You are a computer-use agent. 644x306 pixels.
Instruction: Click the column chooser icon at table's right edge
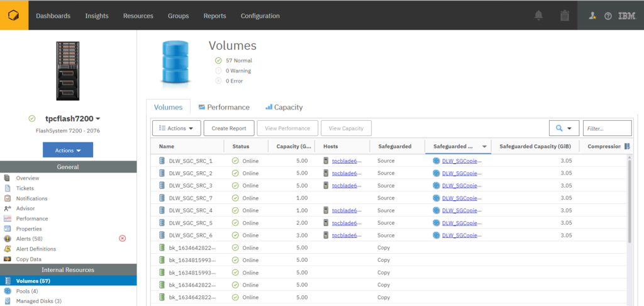[x=627, y=147]
